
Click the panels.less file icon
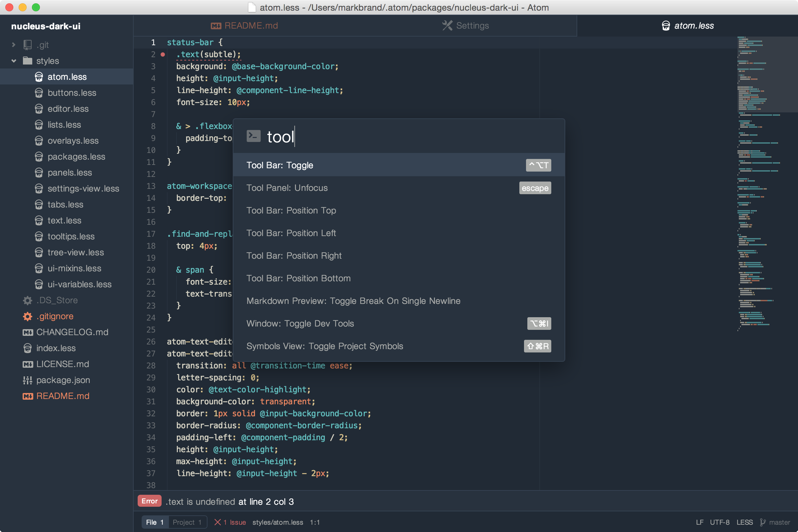39,173
